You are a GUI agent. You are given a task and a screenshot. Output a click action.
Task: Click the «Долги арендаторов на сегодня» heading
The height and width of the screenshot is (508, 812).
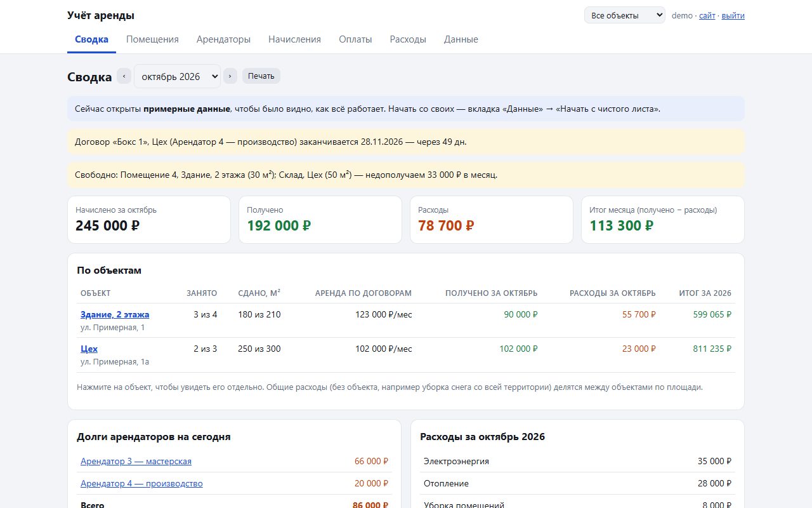[x=154, y=437]
